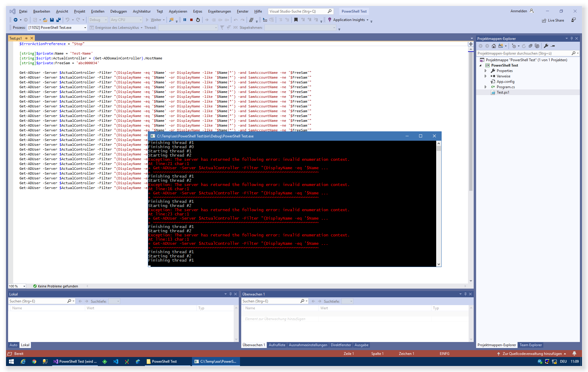Pause debugging with the Break All icon
The image size is (588, 372).
click(x=185, y=20)
